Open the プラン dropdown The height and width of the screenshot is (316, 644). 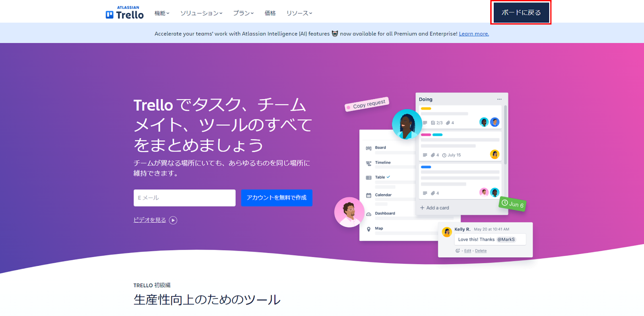click(x=244, y=13)
